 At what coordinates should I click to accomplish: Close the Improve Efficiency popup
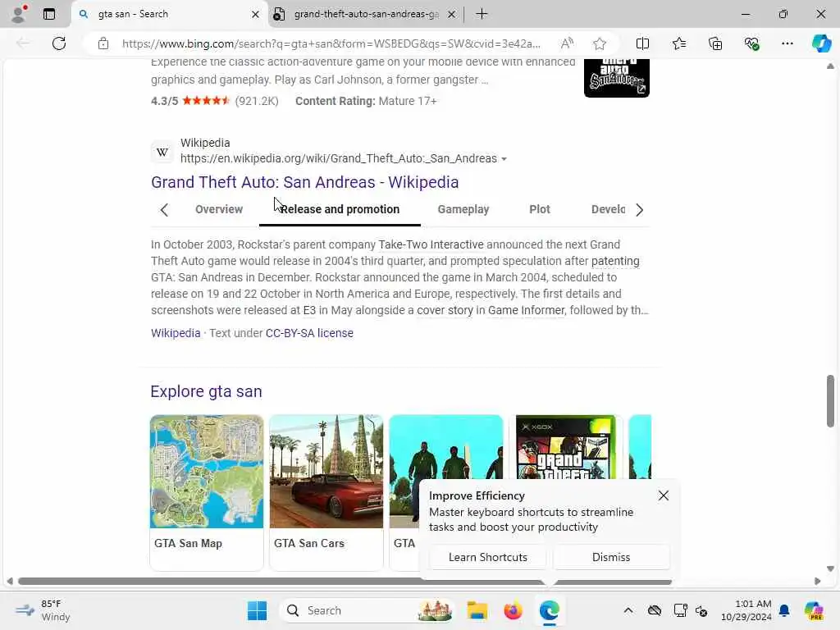pyautogui.click(x=663, y=495)
